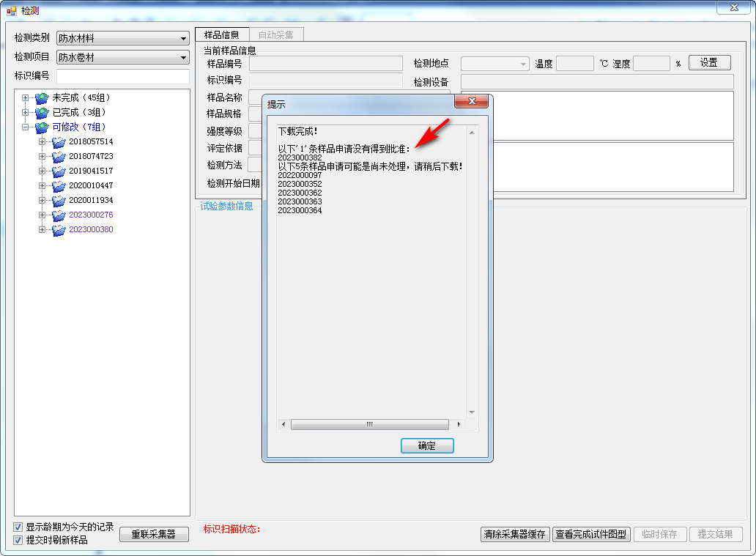Image resolution: width=756 pixels, height=556 pixels.
Task: Click the folder icon beside 2023000276
Action: pyautogui.click(x=59, y=215)
